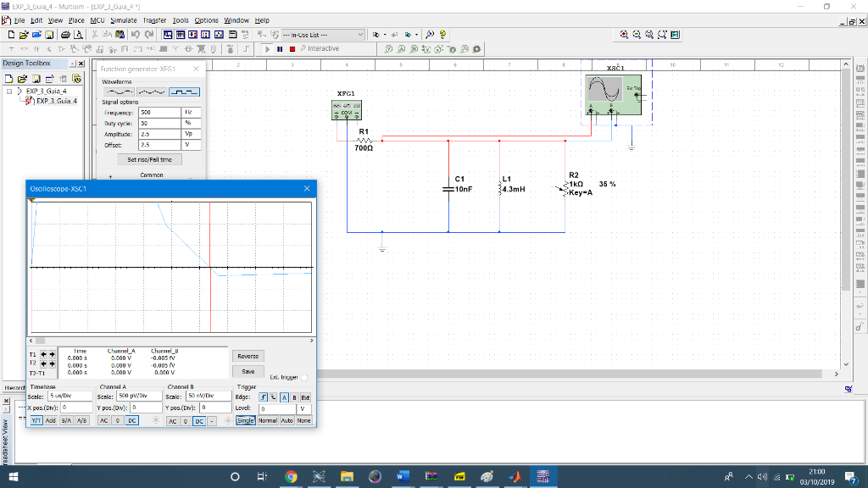Viewport: 868px width, 488px height.
Task: Select the falling edge trigger option
Action: pos(272,396)
